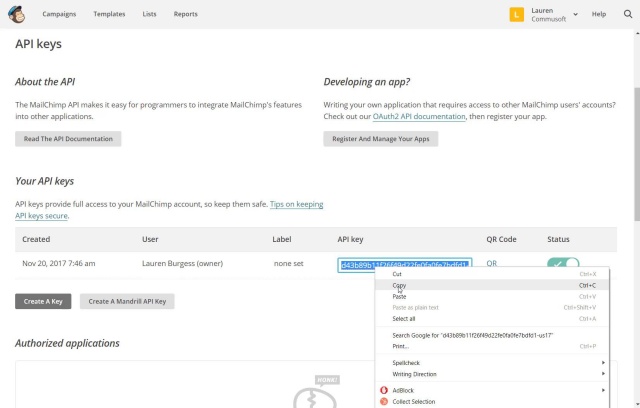Open the OAuth2 API documentation link
The image size is (640, 408).
[x=419, y=116]
